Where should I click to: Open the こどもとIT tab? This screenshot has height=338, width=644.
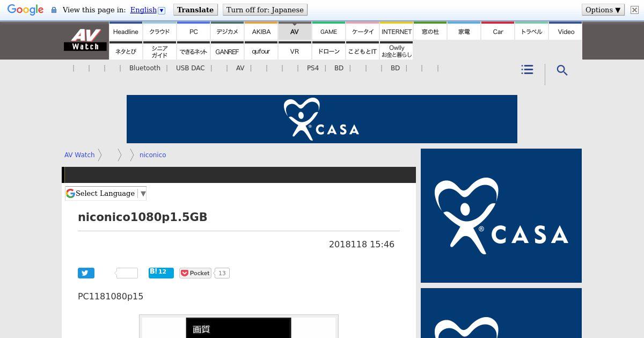tap(363, 52)
